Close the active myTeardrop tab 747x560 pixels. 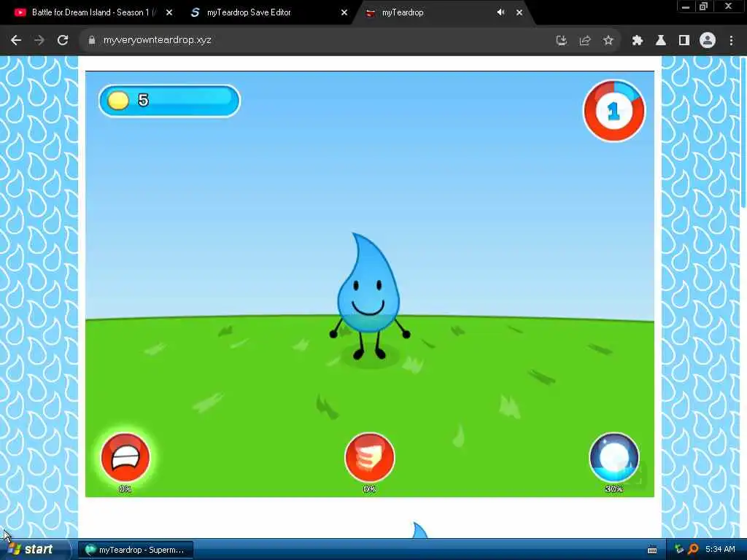[x=519, y=12]
